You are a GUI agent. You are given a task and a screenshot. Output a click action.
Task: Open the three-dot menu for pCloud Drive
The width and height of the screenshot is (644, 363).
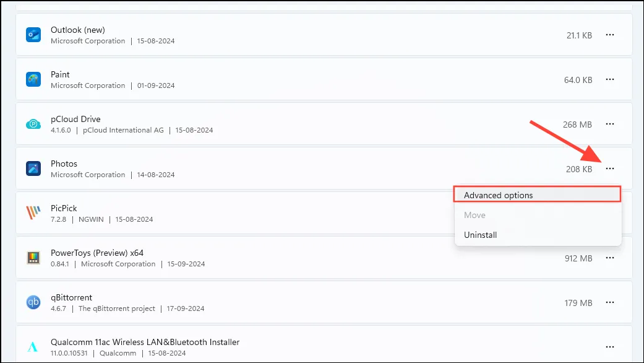click(x=610, y=124)
